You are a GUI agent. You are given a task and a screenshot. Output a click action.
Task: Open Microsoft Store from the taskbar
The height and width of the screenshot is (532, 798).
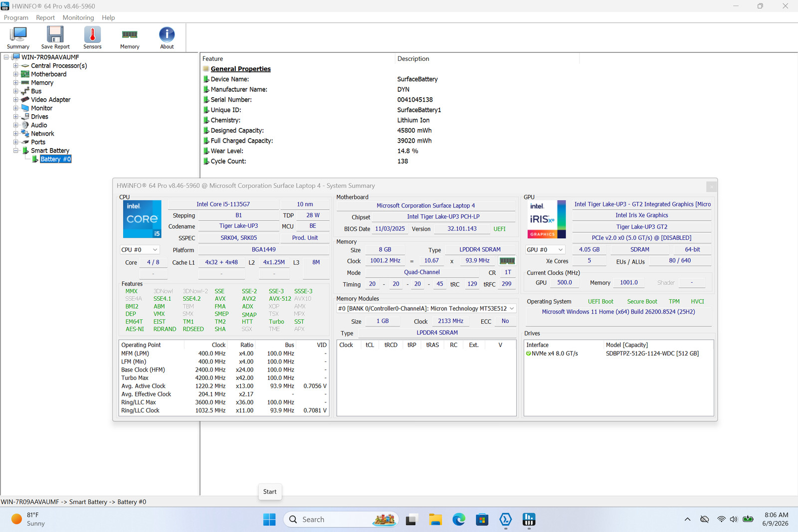(x=482, y=520)
